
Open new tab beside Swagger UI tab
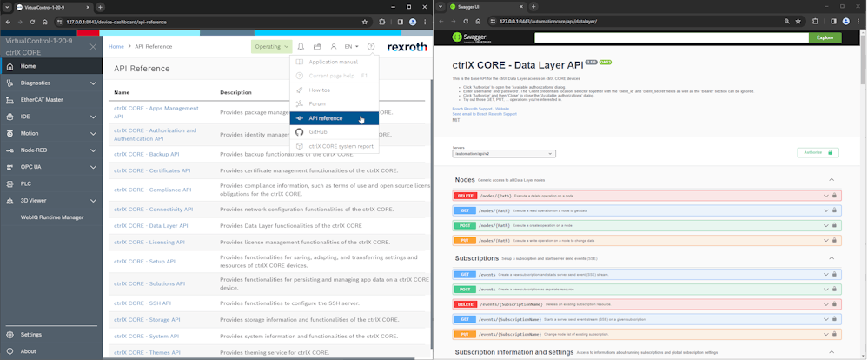click(533, 7)
